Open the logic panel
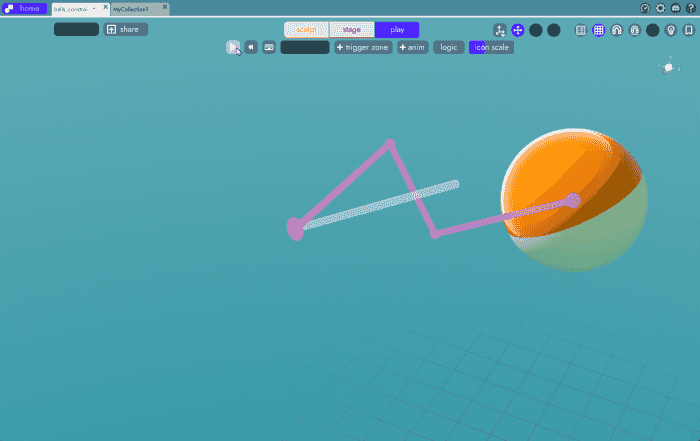This screenshot has width=700, height=441. coord(449,47)
